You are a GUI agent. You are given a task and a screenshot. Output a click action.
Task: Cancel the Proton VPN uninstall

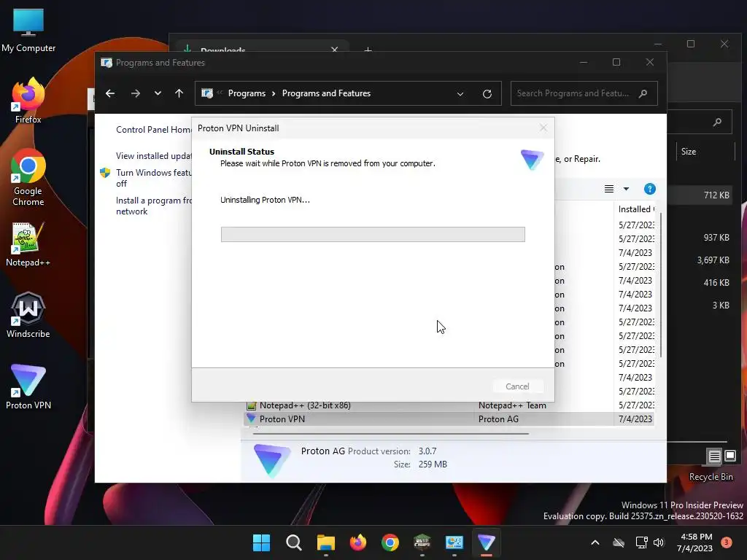[517, 386]
